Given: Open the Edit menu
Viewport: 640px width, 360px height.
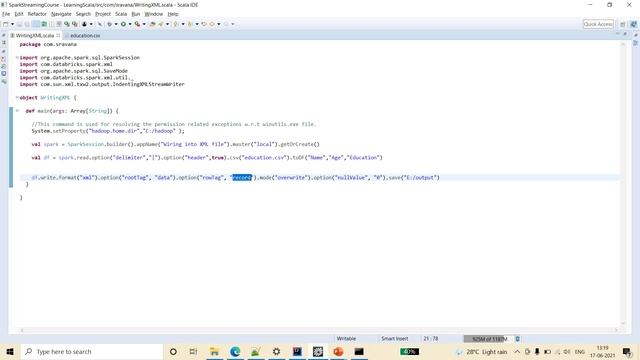Looking at the screenshot, I should pos(19,14).
